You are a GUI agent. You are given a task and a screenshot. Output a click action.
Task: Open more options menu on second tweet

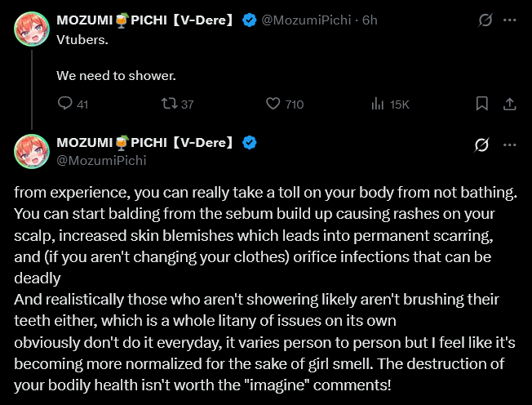tap(510, 145)
